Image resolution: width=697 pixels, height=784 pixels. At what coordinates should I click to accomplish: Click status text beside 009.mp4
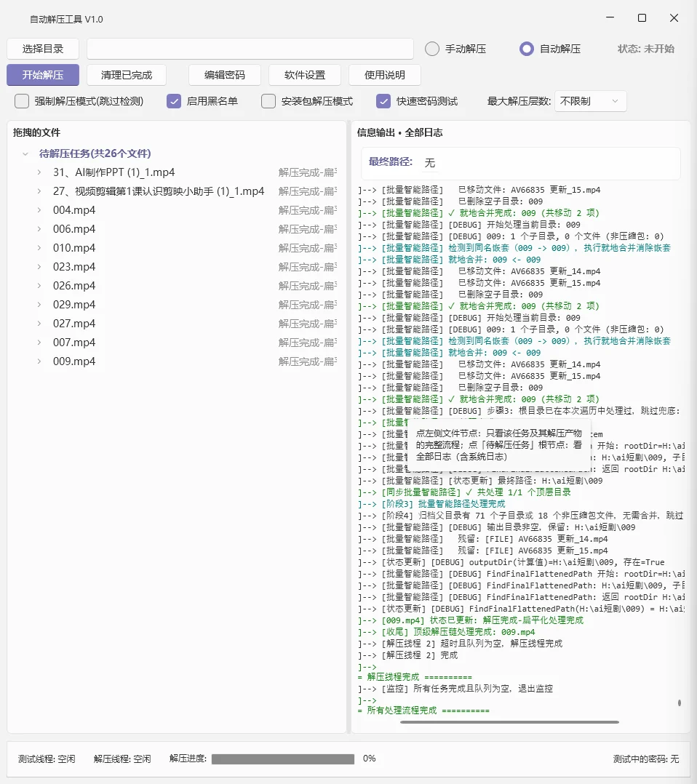[308, 361]
